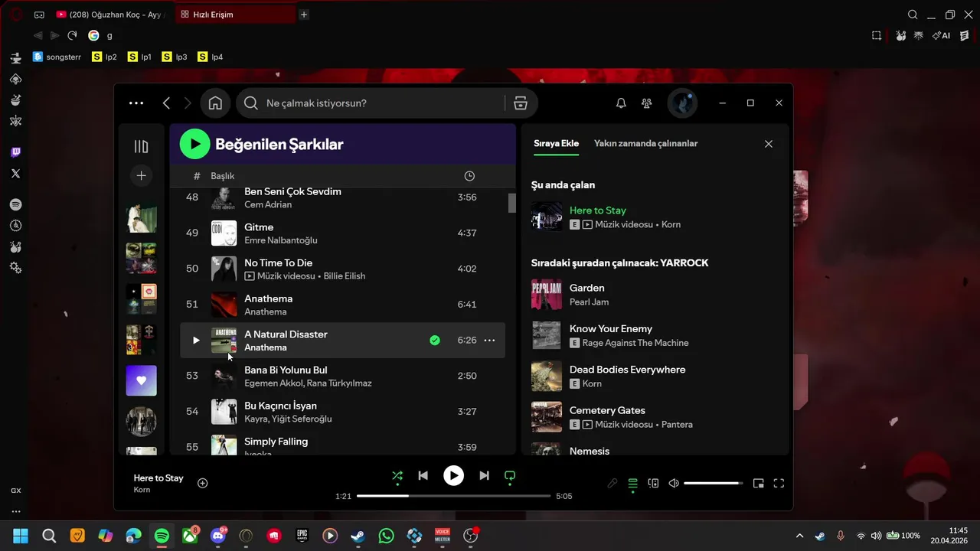Screen dimensions: 980x551
Task: Open Friend Activity people icon
Action: tap(647, 103)
